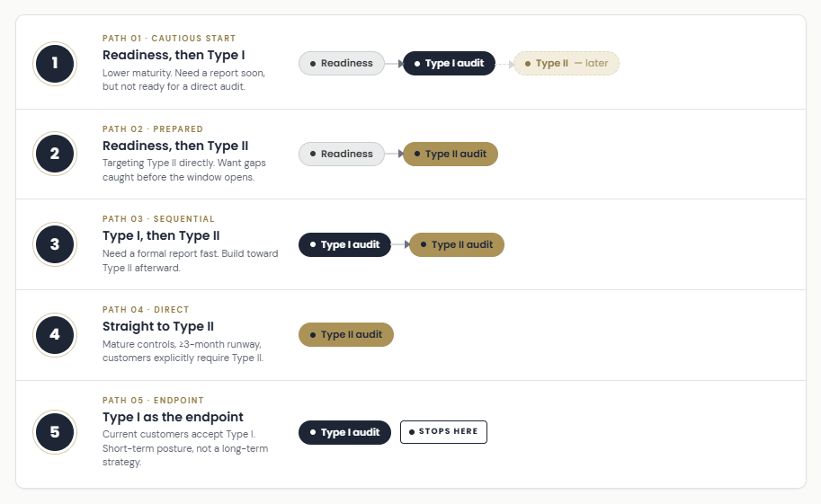Screen dimensions: 821x504
Task: Click the Type I audit pill in Path 01
Action: 450,63
